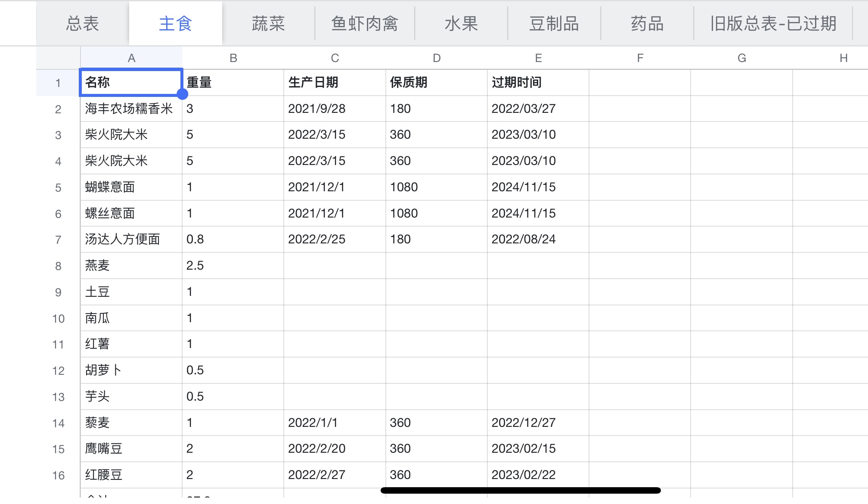This screenshot has height=504, width=868.
Task: Open the 豆制品 sheet tab
Action: pyautogui.click(x=554, y=24)
